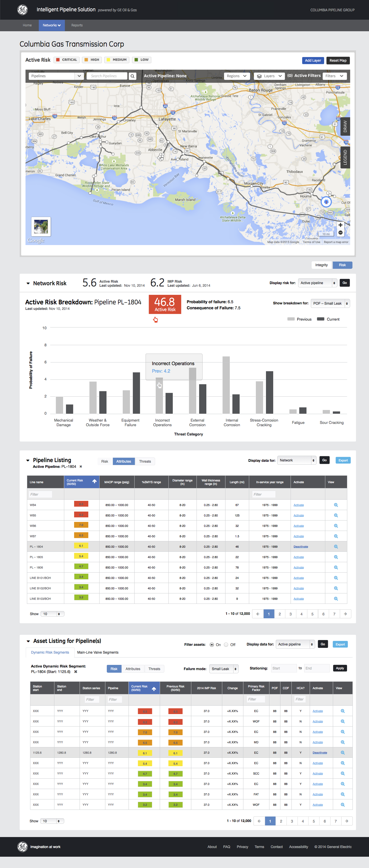Click the pipeline search magnifier icon

[x=133, y=76]
